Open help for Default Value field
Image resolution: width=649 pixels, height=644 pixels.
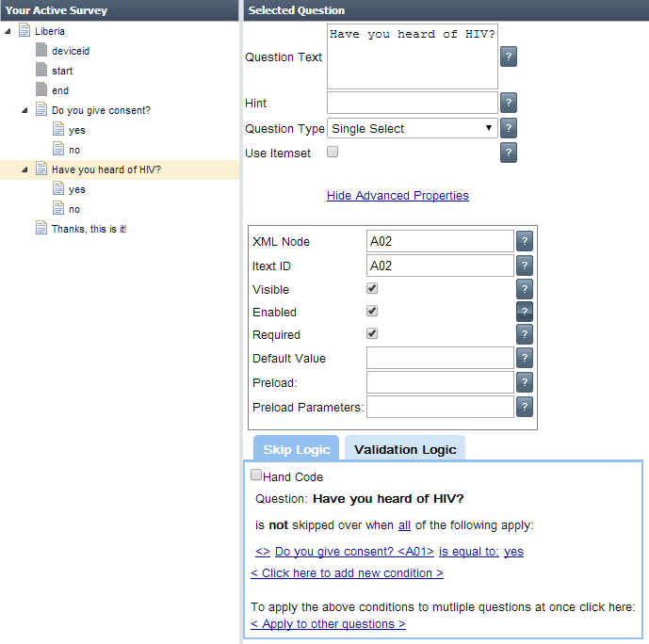[525, 358]
